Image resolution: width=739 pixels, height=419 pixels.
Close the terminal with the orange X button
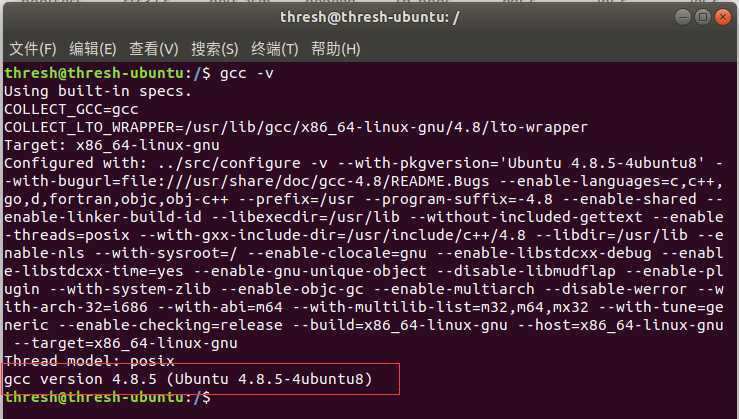pyautogui.click(x=723, y=17)
